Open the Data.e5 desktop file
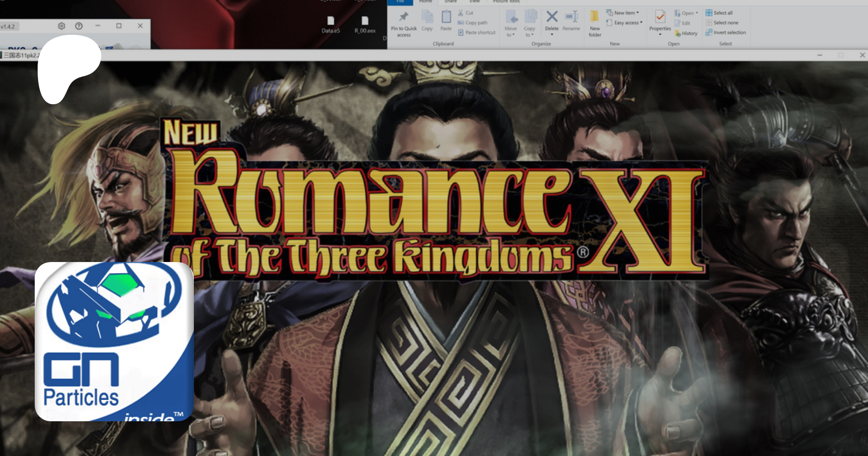 pyautogui.click(x=331, y=23)
